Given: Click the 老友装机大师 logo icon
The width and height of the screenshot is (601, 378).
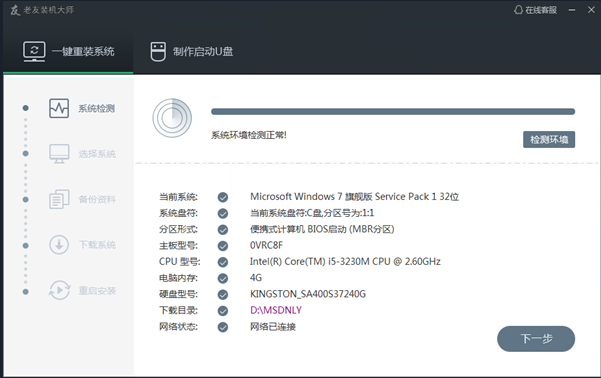Looking at the screenshot, I should click(x=15, y=10).
